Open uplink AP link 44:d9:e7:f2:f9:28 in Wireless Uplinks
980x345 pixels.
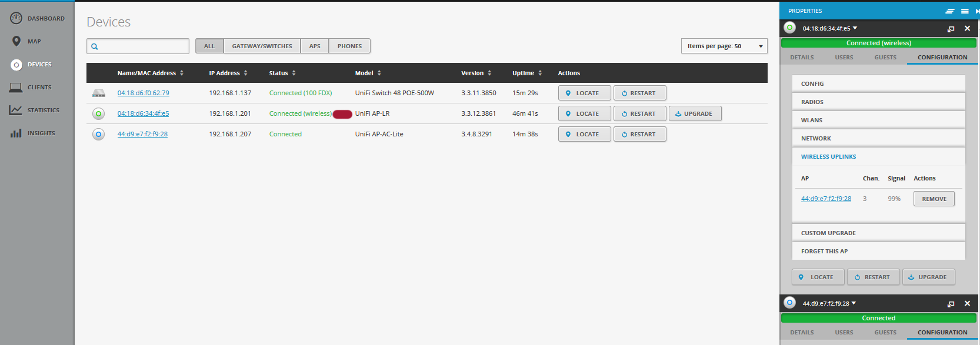pyautogui.click(x=826, y=199)
